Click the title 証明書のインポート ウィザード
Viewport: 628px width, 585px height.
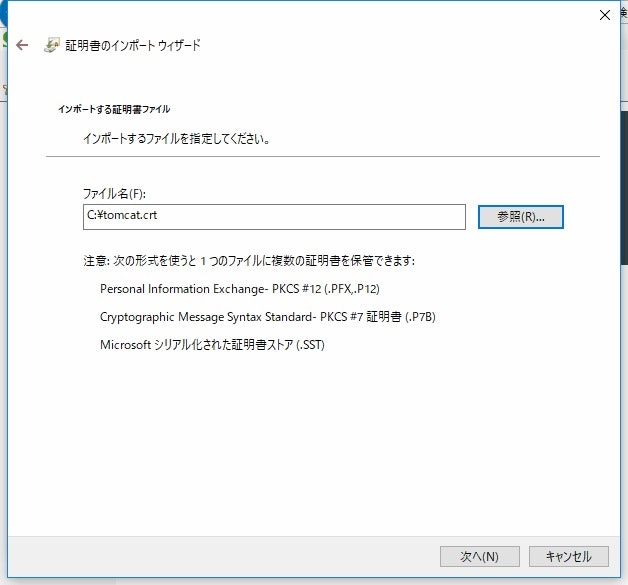coord(133,45)
